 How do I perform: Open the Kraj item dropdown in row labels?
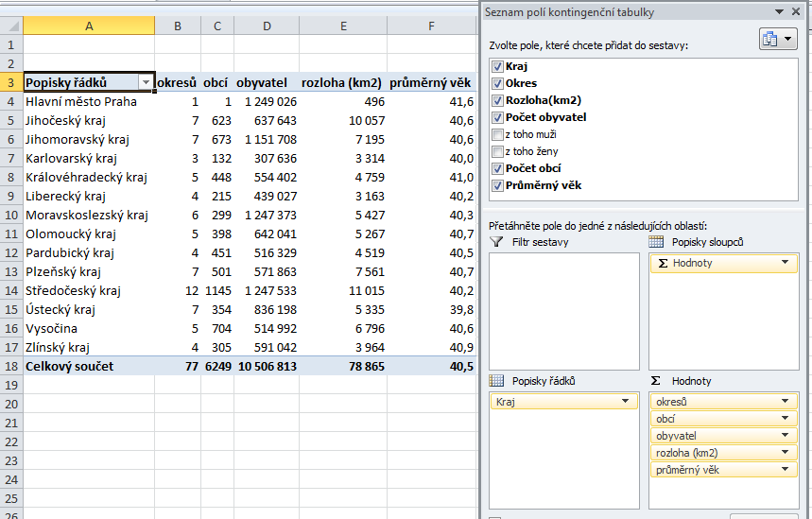(625, 402)
